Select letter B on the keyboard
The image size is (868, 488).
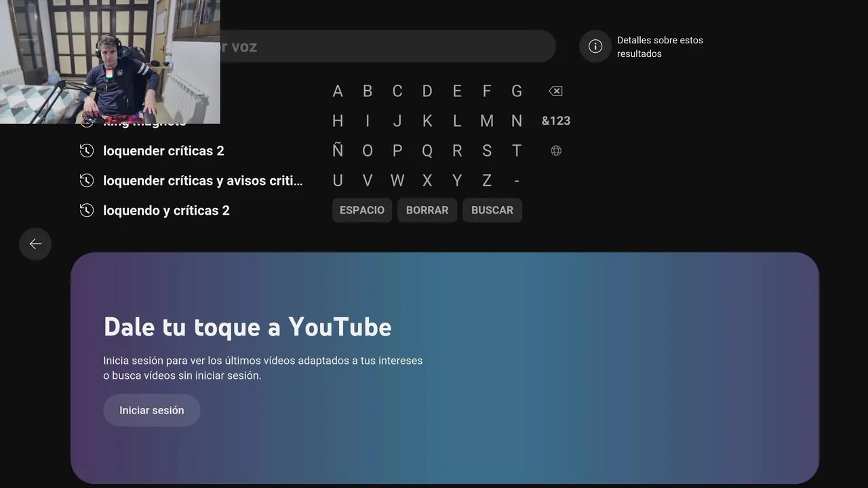(368, 91)
